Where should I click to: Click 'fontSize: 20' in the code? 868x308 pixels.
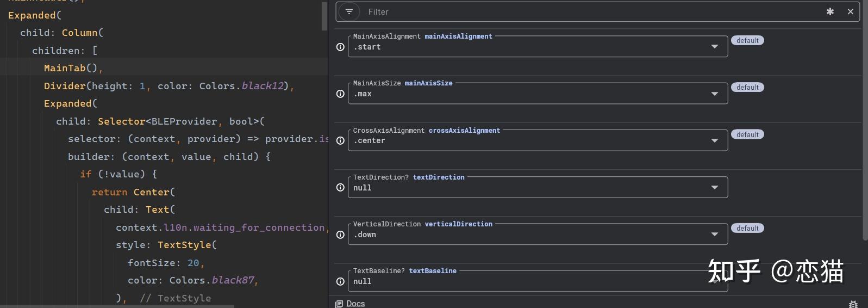pyautogui.click(x=164, y=263)
